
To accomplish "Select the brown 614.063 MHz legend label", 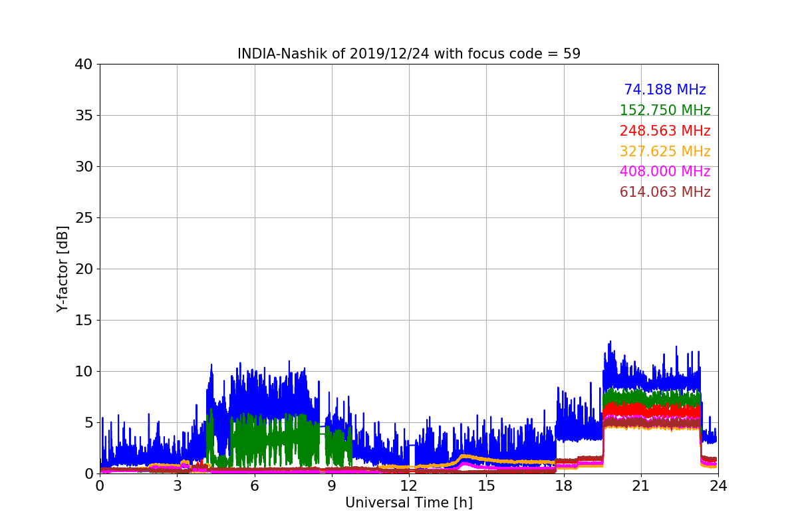I will [x=664, y=192].
